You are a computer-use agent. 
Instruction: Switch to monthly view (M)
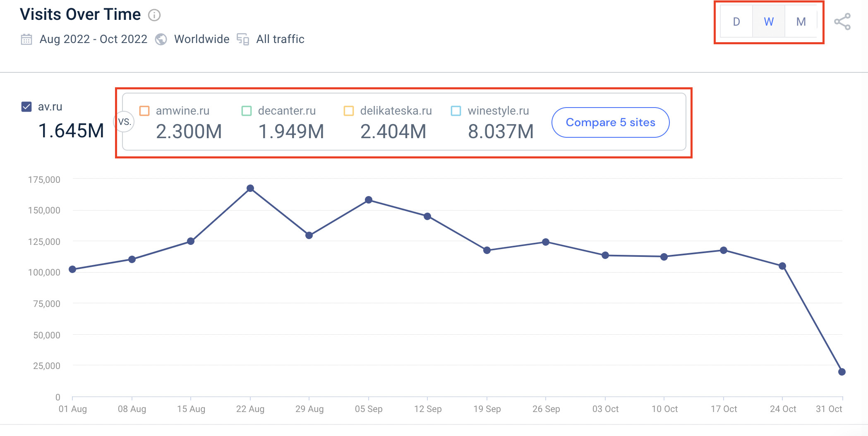point(801,22)
